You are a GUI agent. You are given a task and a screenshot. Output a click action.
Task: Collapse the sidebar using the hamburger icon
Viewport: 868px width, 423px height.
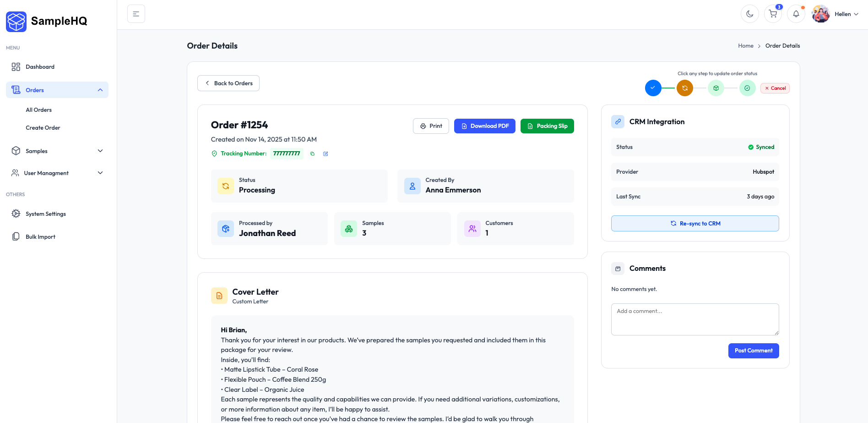(x=136, y=14)
